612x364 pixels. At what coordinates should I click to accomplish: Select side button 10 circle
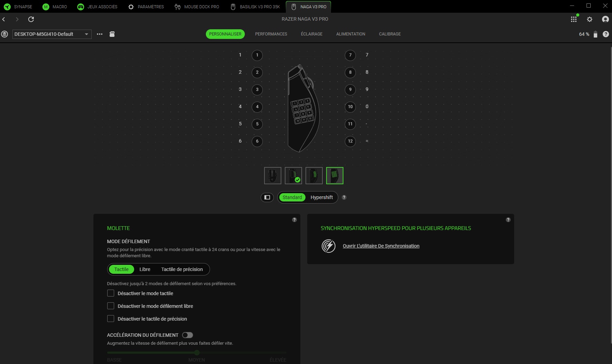pos(350,107)
